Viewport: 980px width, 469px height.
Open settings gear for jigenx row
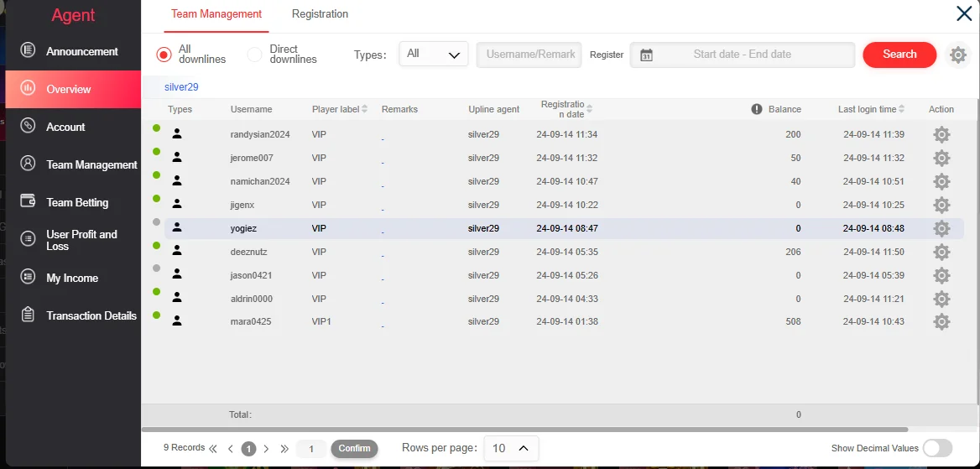click(941, 205)
